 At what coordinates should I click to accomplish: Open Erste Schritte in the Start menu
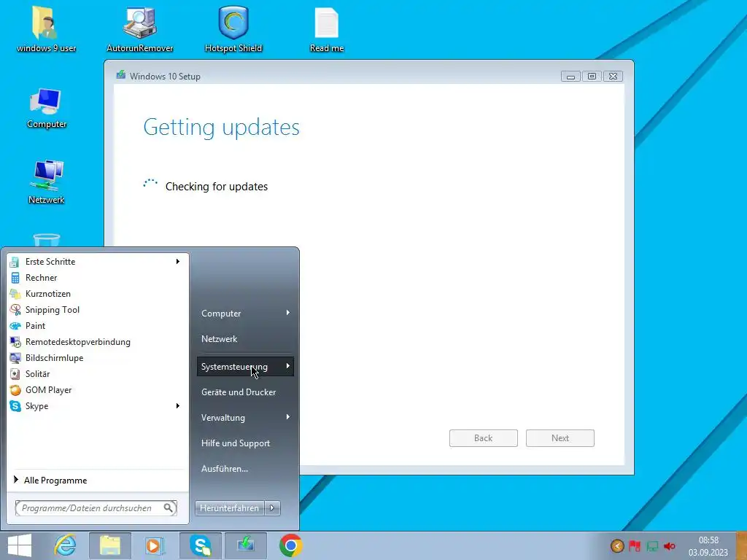96,262
